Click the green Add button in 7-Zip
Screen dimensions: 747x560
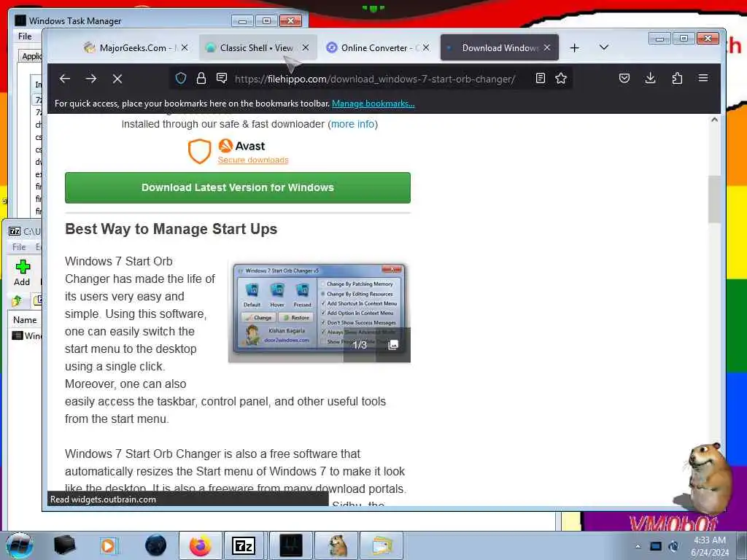(22, 273)
